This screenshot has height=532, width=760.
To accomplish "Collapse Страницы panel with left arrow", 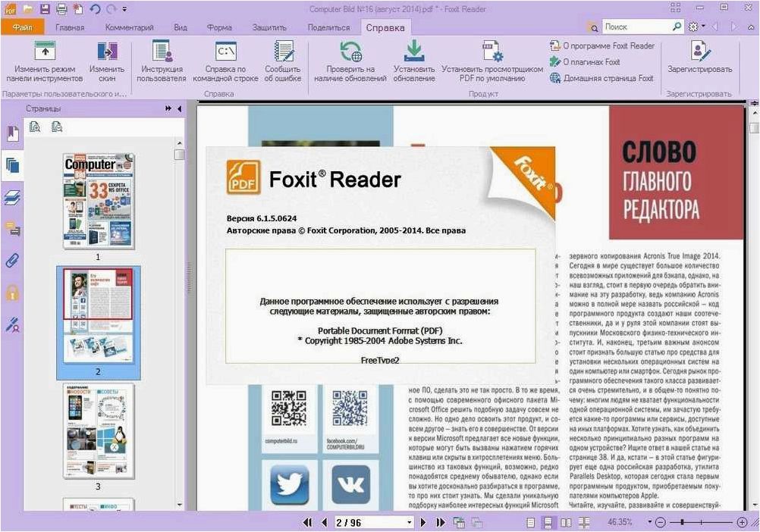I will (x=179, y=109).
